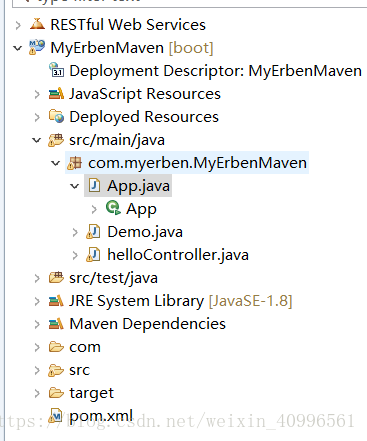Expand the App class node

pos(94,209)
